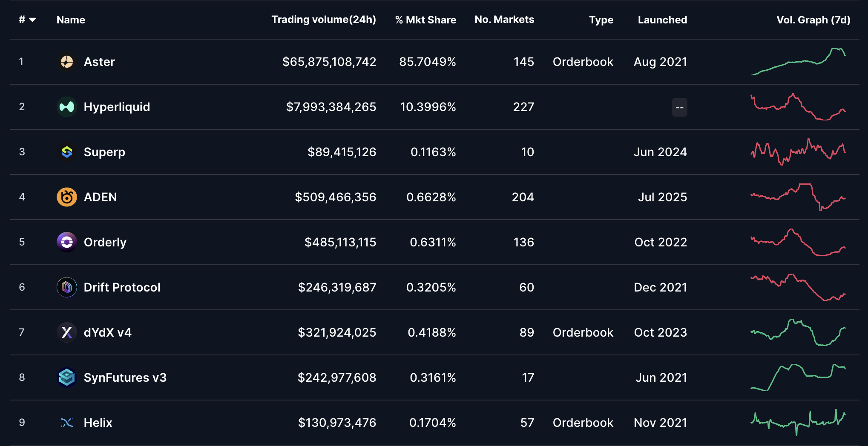The height and width of the screenshot is (446, 868).
Task: Click Superp's red volume graph
Action: (x=799, y=152)
